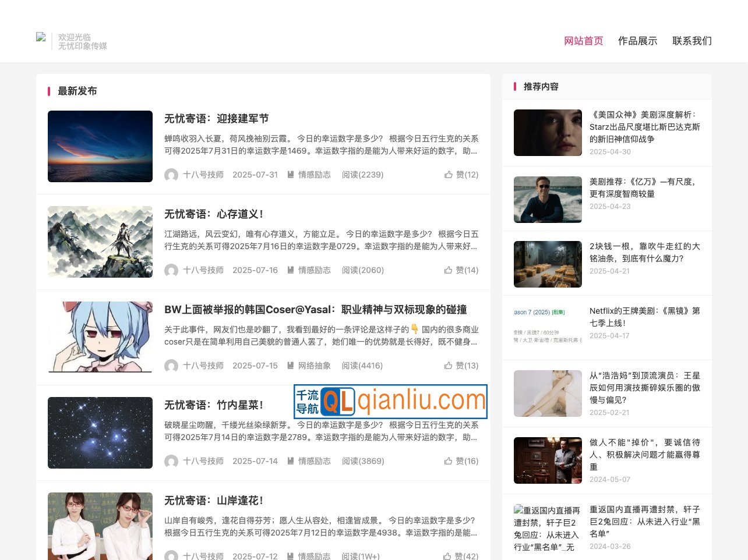Click the red bar marker beside 推荐内容 heading
This screenshot has width=748, height=560.
[515, 87]
